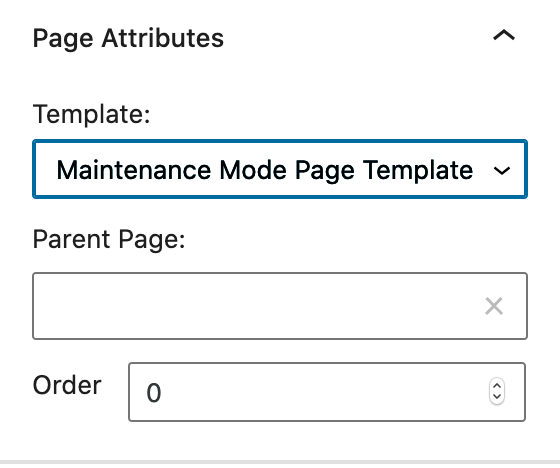Click the Template: label
The height and width of the screenshot is (468, 560).
point(91,114)
